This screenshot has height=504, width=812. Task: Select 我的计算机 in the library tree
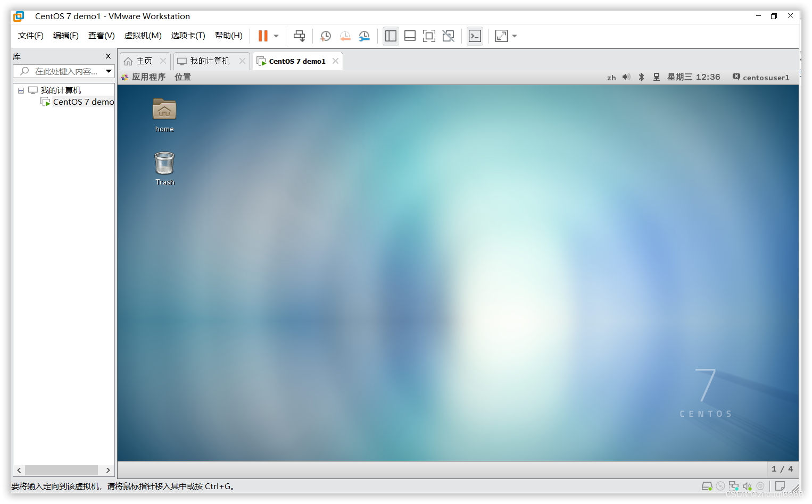point(61,90)
